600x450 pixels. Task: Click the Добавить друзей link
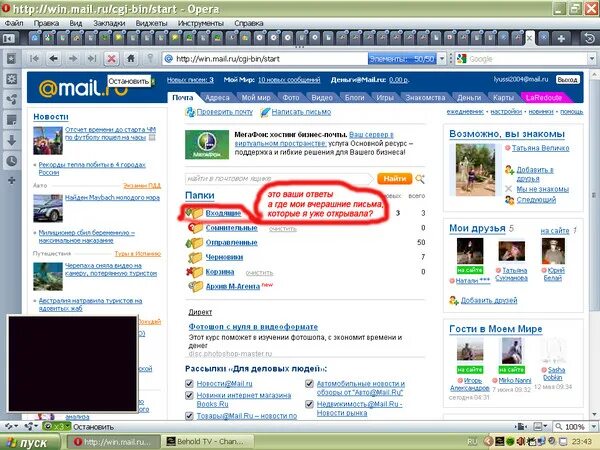click(489, 300)
